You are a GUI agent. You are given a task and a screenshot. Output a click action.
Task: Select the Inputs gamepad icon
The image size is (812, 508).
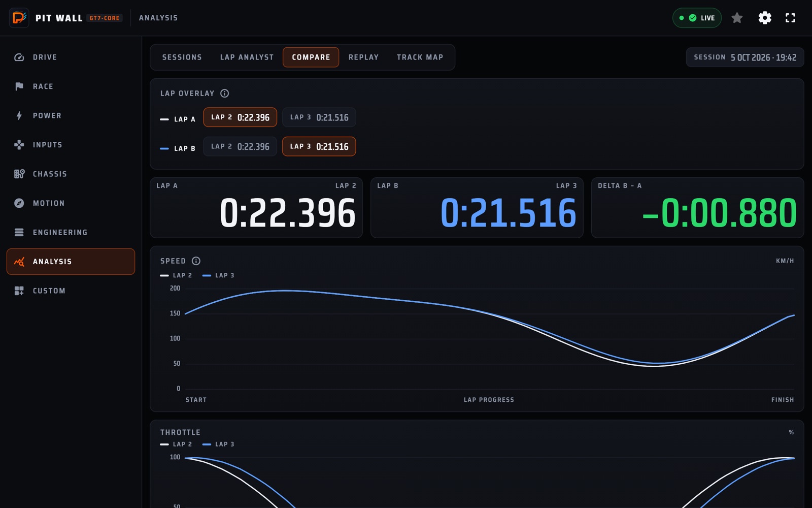tap(19, 145)
